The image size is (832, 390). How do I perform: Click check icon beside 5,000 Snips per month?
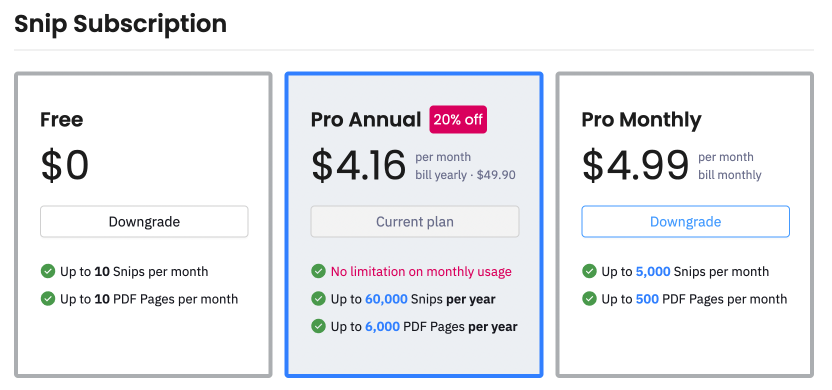click(589, 271)
